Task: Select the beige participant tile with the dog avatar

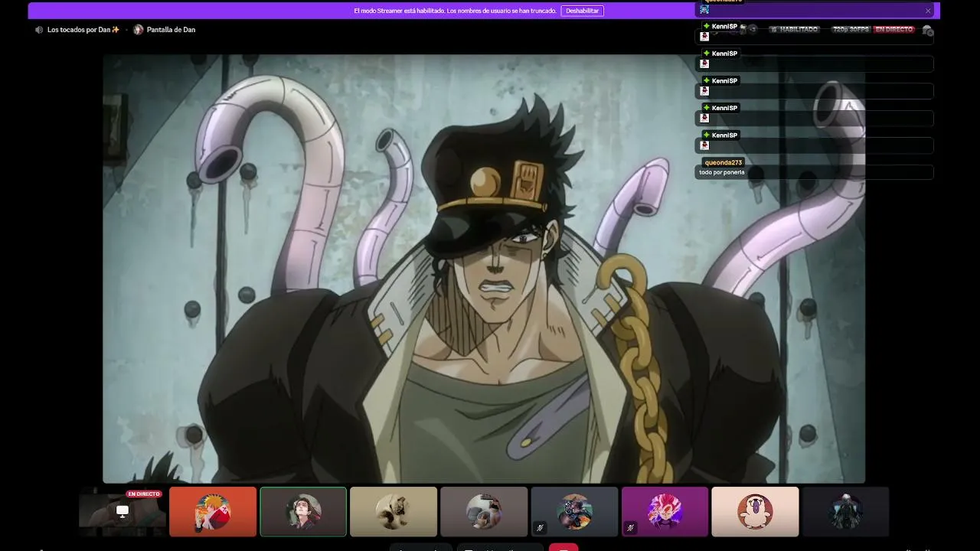Action: point(394,511)
